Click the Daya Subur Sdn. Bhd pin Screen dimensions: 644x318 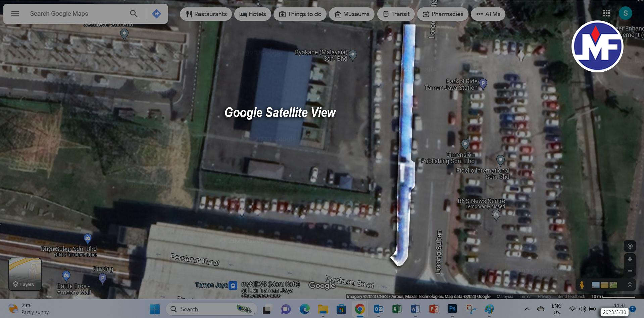[88, 239]
